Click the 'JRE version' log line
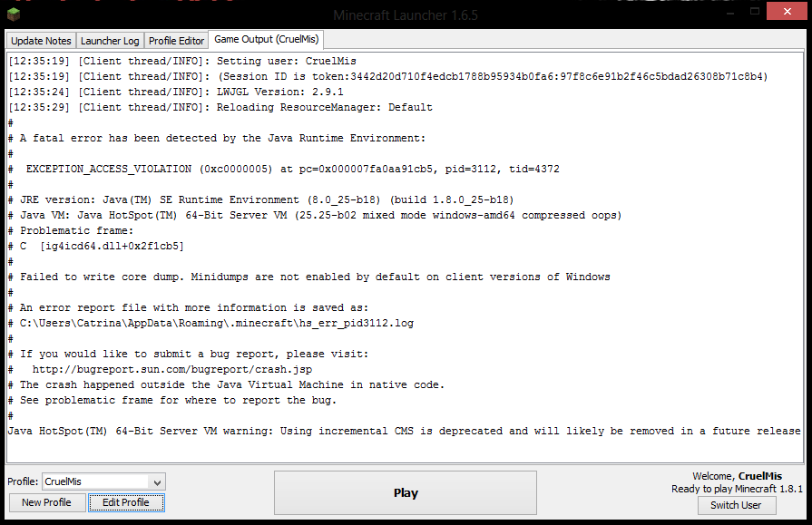Screen dimensions: 812x525 coord(261,199)
